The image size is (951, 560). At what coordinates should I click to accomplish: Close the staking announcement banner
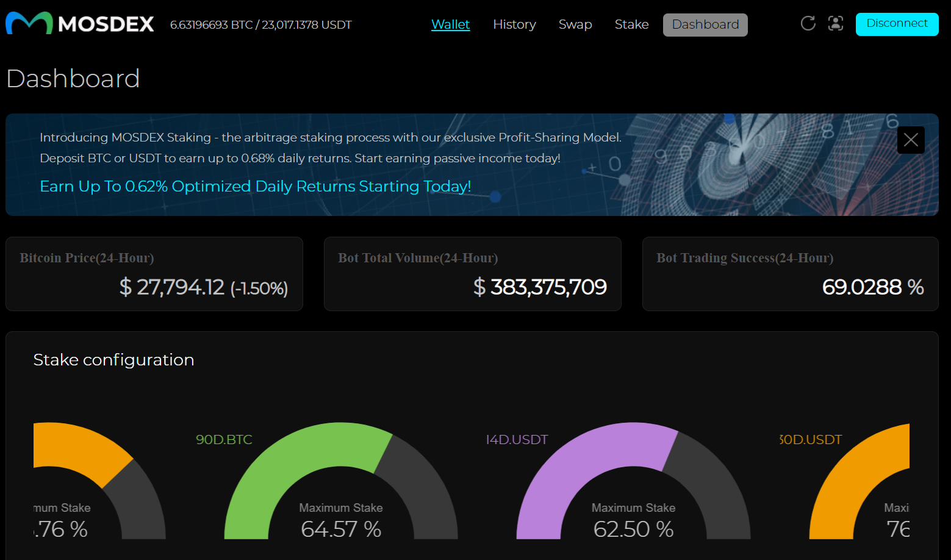[x=911, y=140]
